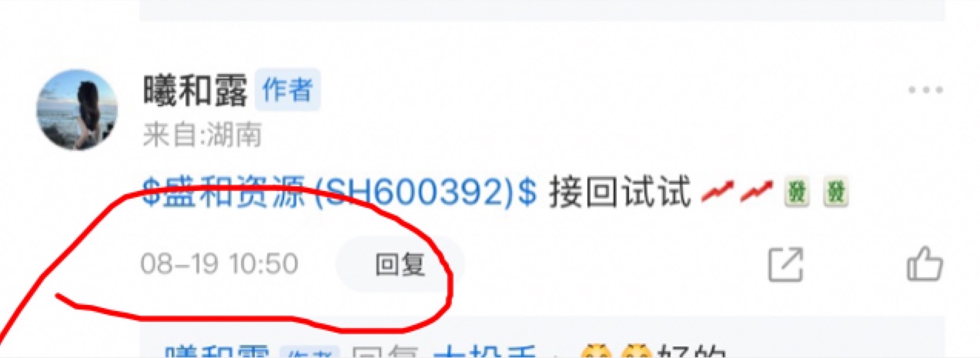Open the three-dot more options menu
Image resolution: width=980 pixels, height=358 pixels.
925,90
